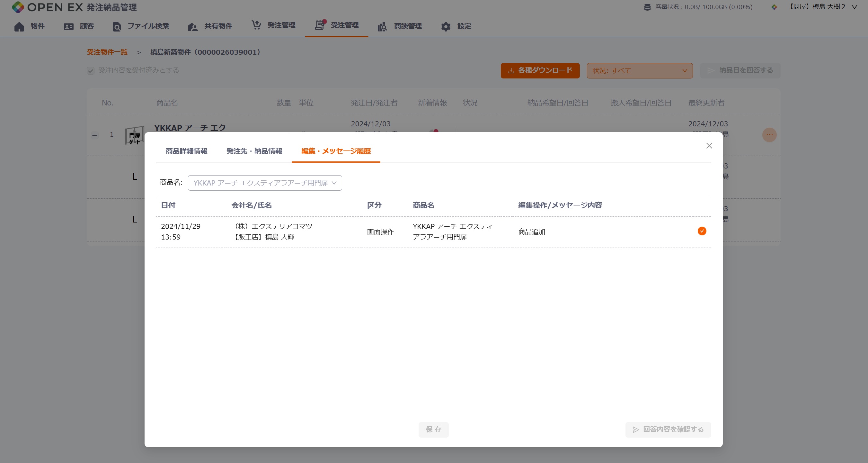
Task: Click the 容量状況 storage usage text
Action: pos(704,7)
